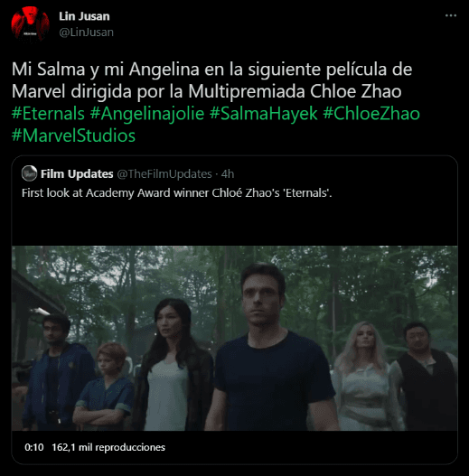Screen dimensions: 469x476
Task: Open the @TheFilmUpdates handle
Action: [x=164, y=174]
